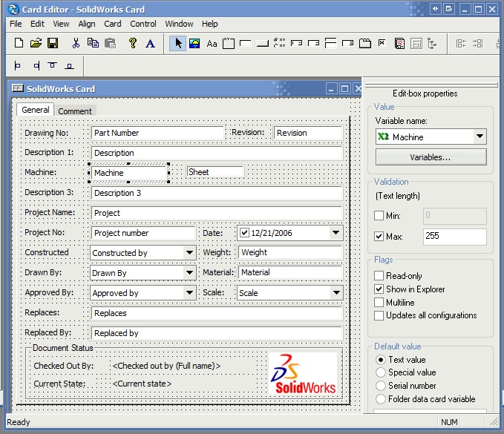Viewport: 504px width, 434px height.
Task: Enable the Multiline flag
Action: point(379,302)
